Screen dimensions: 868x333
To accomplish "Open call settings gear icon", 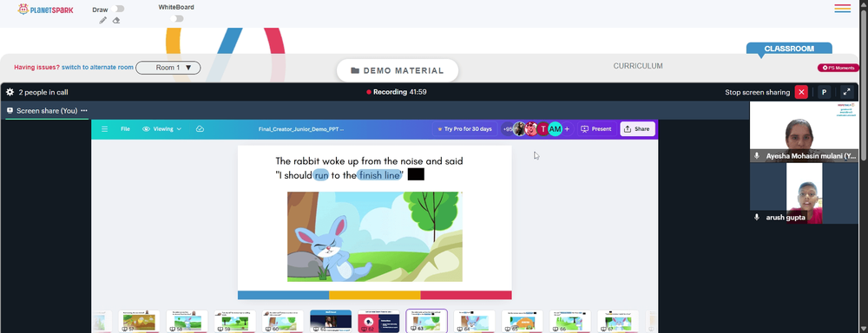I will click(10, 93).
